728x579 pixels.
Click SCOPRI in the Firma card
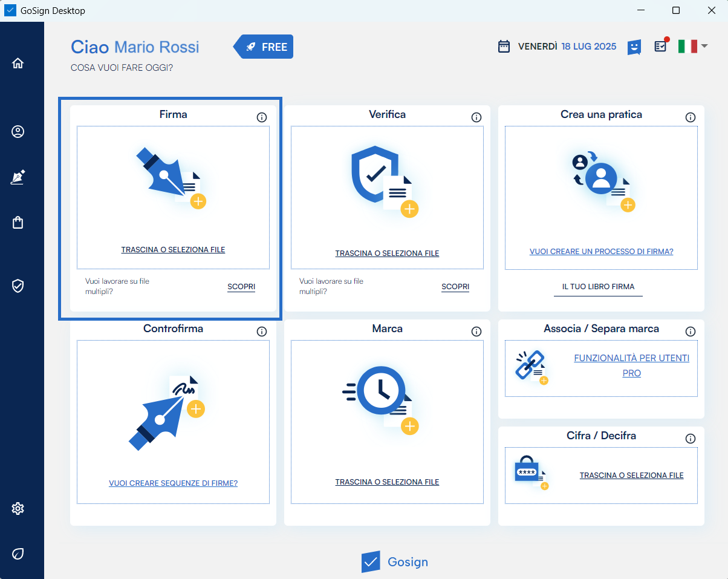241,287
